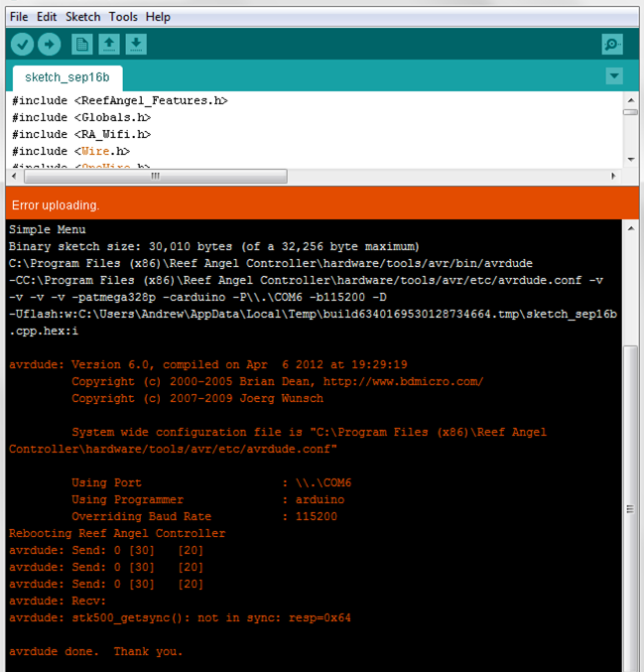Click the 'Using Programmer' arduino line
The height and width of the screenshot is (672, 644).
tap(207, 499)
